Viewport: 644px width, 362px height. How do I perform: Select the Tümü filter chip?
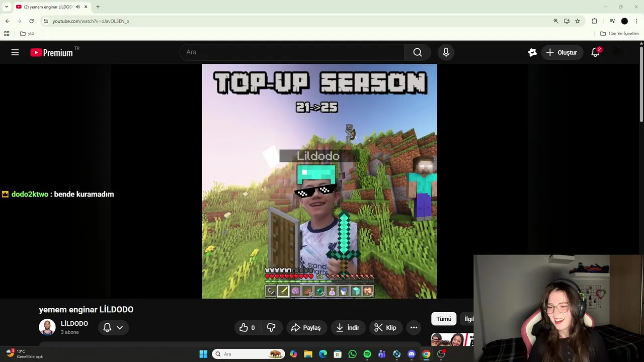click(x=444, y=319)
